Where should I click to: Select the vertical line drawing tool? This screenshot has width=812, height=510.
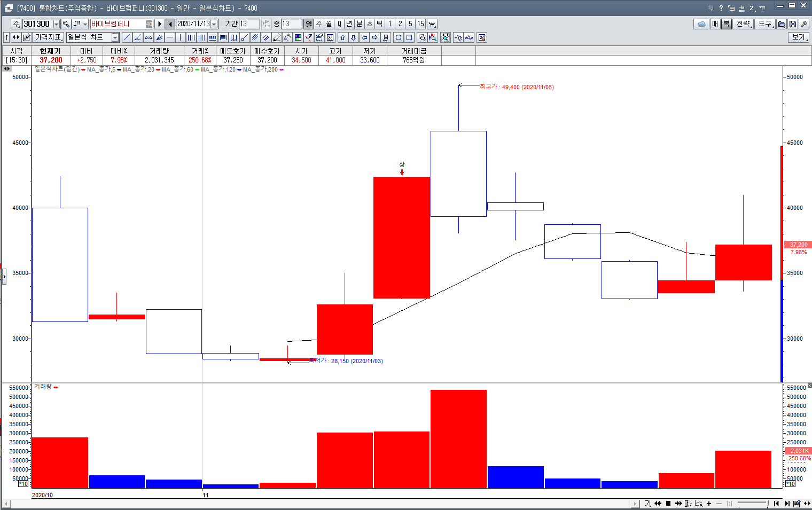[x=181, y=37]
